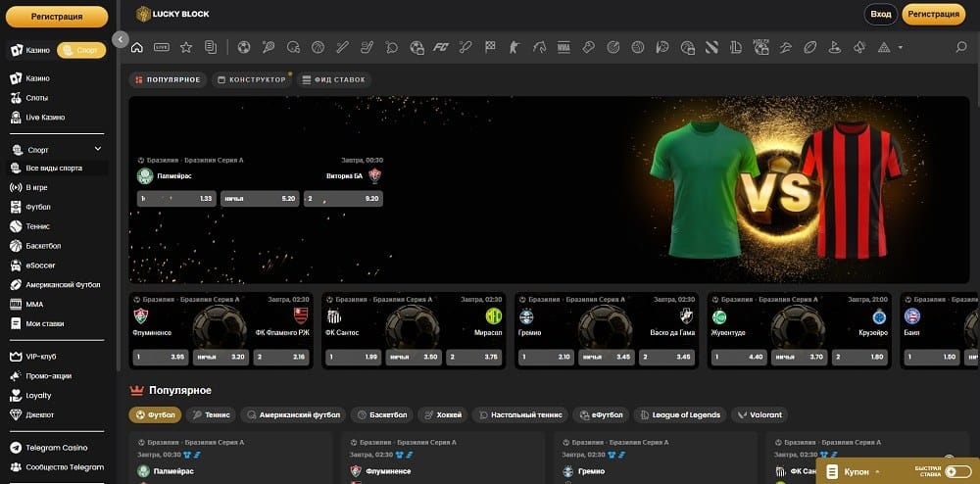This screenshot has height=484, width=980.
Task: Select the football icon in the sports bar
Action: tap(244, 47)
